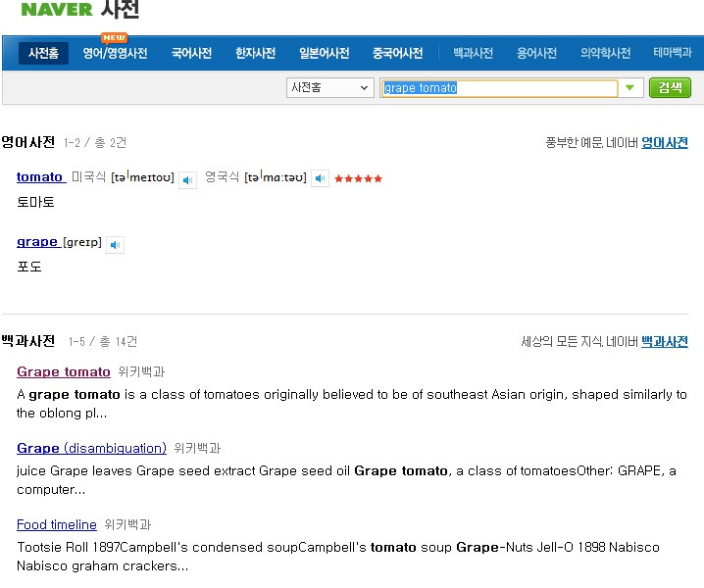Click the 사전 title next to NAVER
Screen dimensions: 704x588
(x=120, y=9)
